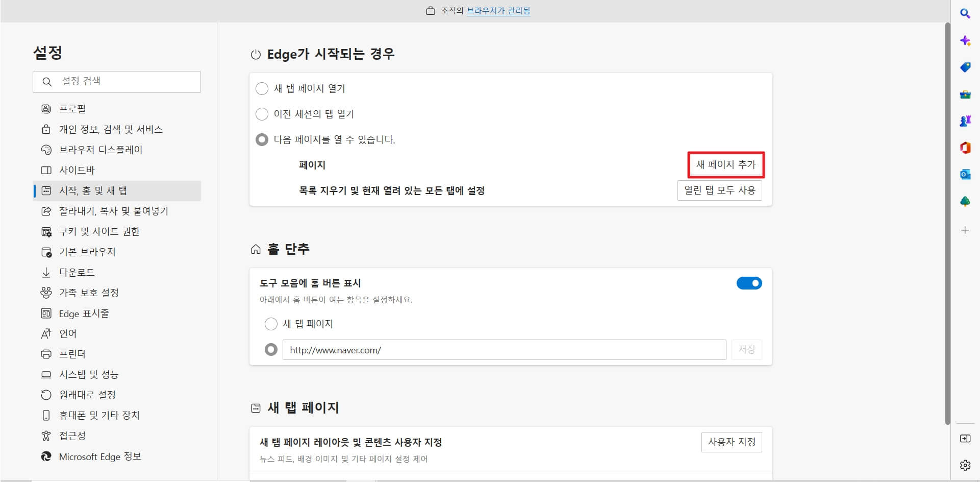Image resolution: width=980 pixels, height=482 pixels.
Task: Click the Edge가 시작되는 경우 heading
Action: coord(331,54)
